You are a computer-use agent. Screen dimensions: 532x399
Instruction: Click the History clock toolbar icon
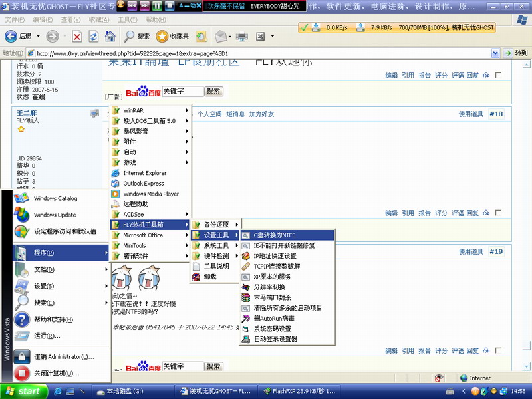[201, 37]
